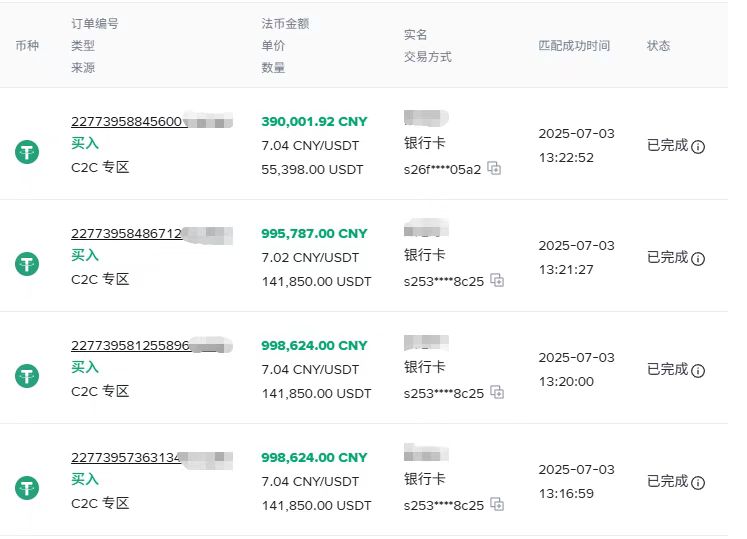Copy the s26f****05a2 account ID
The image size is (747, 539).
(494, 169)
